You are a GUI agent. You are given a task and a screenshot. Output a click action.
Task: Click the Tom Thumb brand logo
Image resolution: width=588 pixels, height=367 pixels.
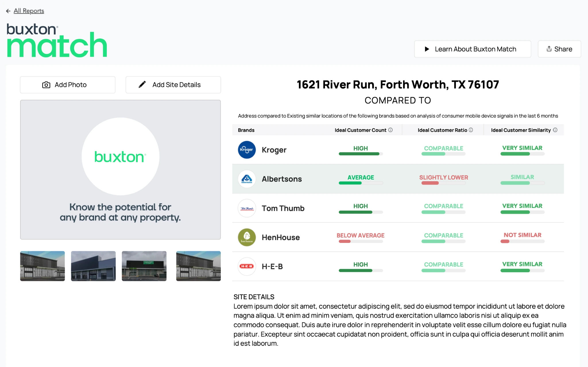[247, 208]
